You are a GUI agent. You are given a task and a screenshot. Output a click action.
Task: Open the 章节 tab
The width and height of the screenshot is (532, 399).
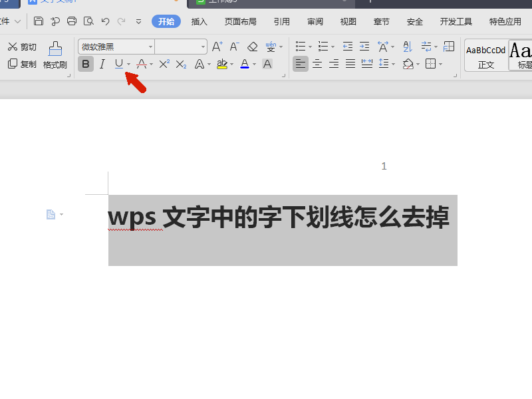[x=382, y=22]
